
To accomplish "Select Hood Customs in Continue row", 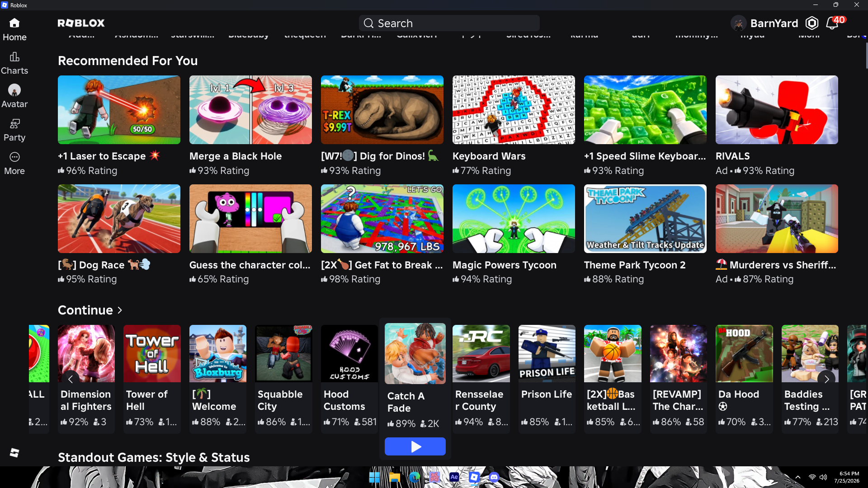I will pyautogui.click(x=349, y=379).
